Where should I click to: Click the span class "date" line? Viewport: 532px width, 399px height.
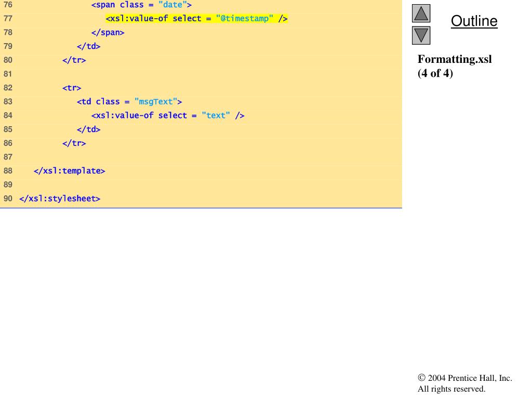coord(141,5)
